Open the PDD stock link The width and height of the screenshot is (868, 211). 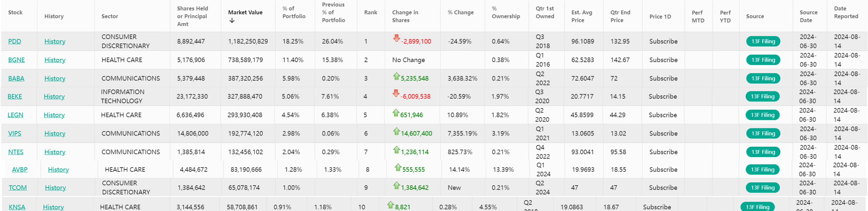click(15, 42)
